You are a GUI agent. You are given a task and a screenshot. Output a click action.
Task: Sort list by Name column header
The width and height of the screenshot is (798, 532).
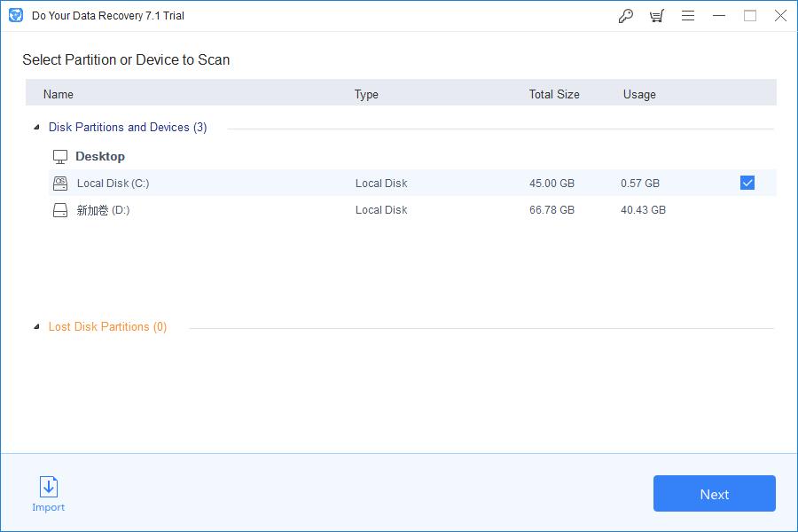coord(59,94)
